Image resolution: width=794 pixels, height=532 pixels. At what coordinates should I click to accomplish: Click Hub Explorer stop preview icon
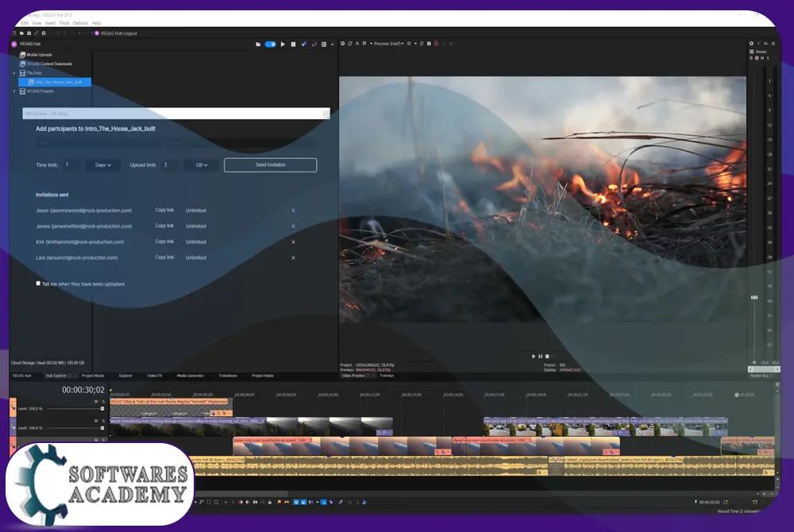click(x=293, y=44)
